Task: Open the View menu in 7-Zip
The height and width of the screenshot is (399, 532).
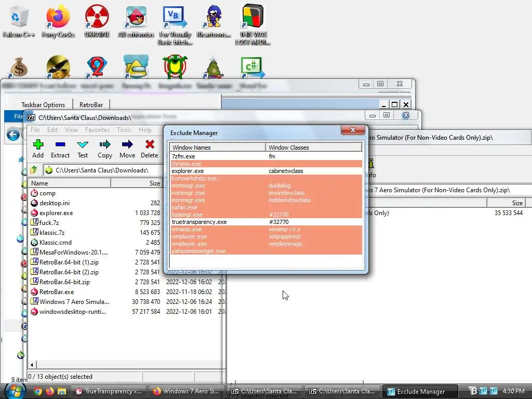Action: tap(71, 129)
